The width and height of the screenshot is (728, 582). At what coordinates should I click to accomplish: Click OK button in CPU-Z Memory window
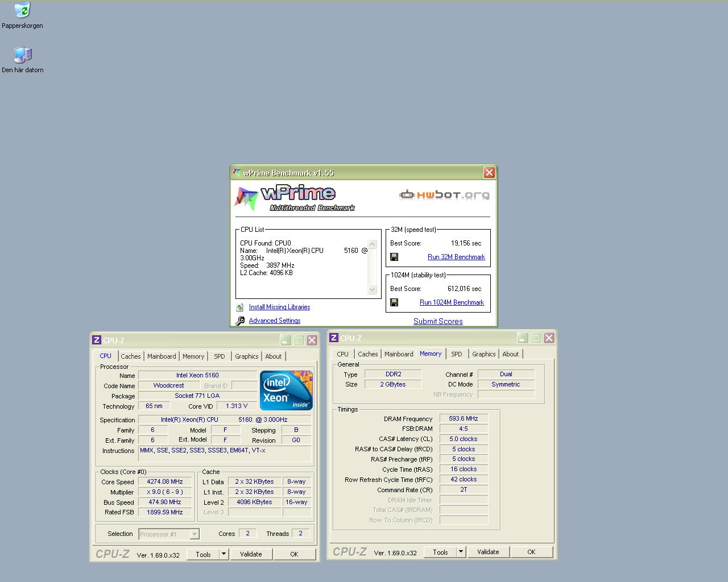531,552
